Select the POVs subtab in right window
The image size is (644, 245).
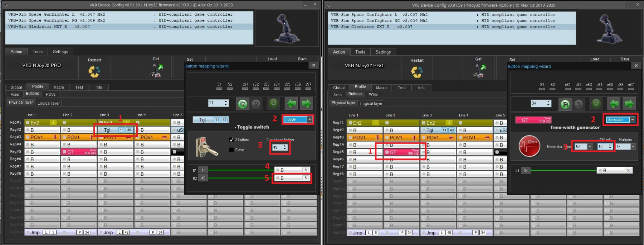[374, 95]
